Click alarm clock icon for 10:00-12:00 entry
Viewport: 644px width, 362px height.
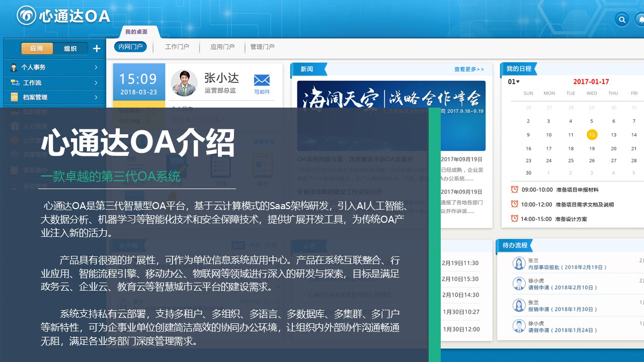pos(514,204)
